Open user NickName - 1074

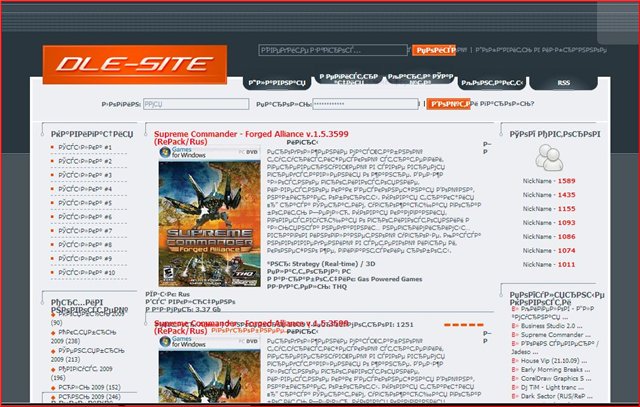click(549, 250)
